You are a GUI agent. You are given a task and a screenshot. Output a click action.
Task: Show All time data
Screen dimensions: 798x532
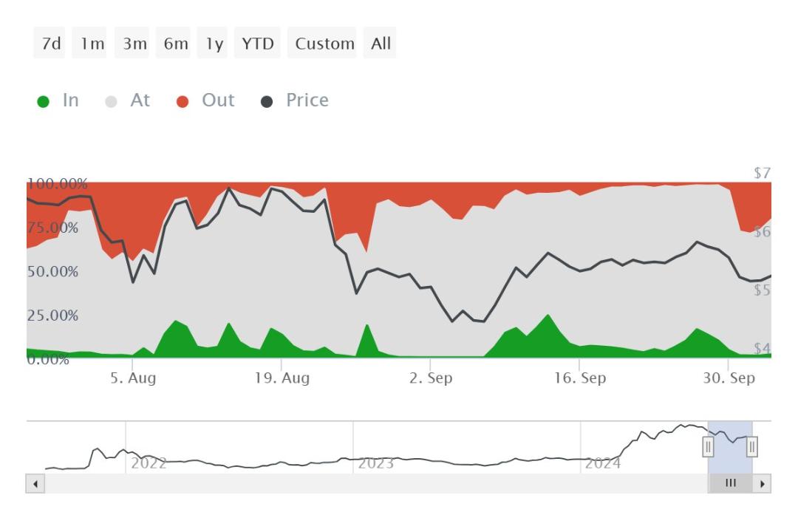coord(380,44)
